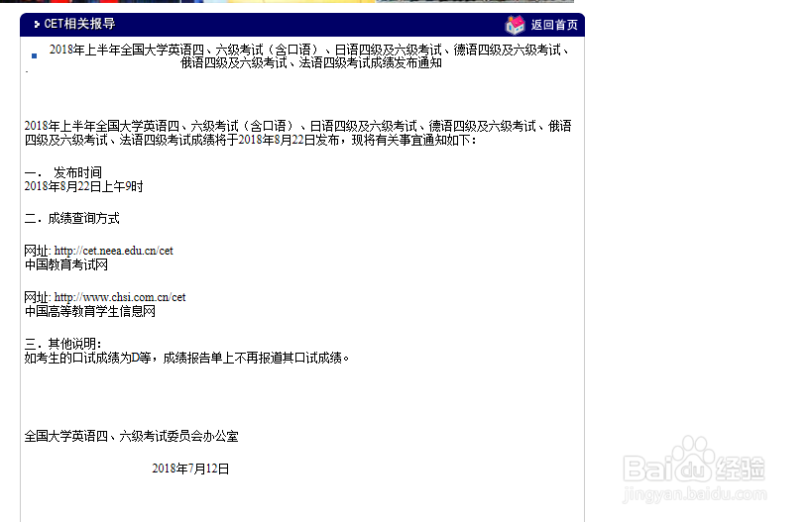Image resolution: width=812 pixels, height=522 pixels.
Task: Click the arrow bullet before CET相关报导
Action: pos(37,25)
